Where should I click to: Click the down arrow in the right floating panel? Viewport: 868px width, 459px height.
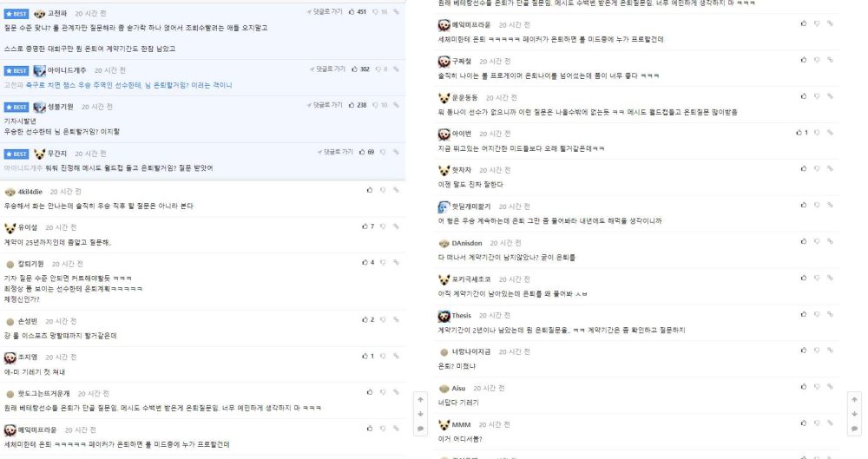point(854,414)
